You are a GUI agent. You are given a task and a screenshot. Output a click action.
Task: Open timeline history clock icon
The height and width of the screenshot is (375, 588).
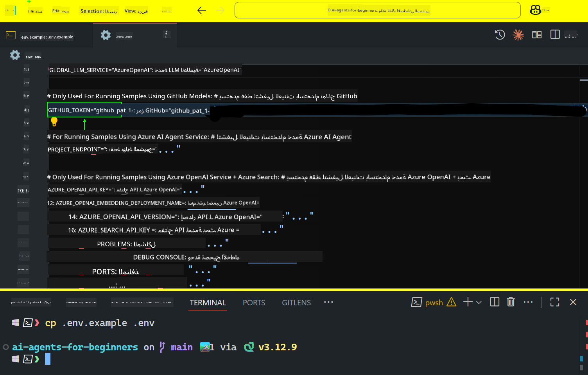500,35
